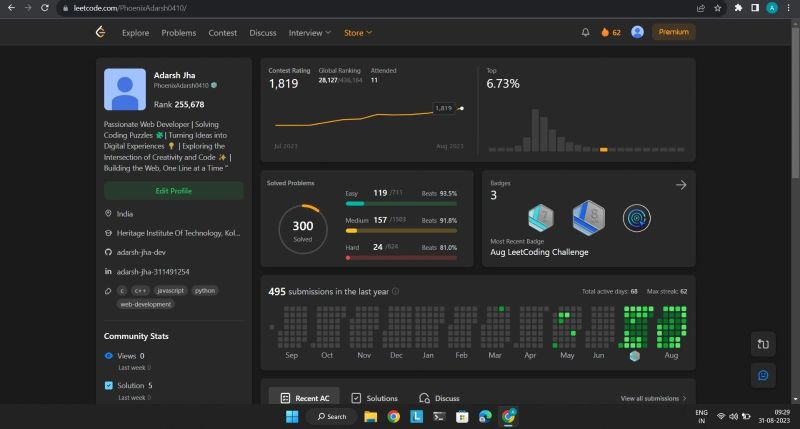Open the Explore nav item
Screen dimensions: 800x429
(x=135, y=32)
